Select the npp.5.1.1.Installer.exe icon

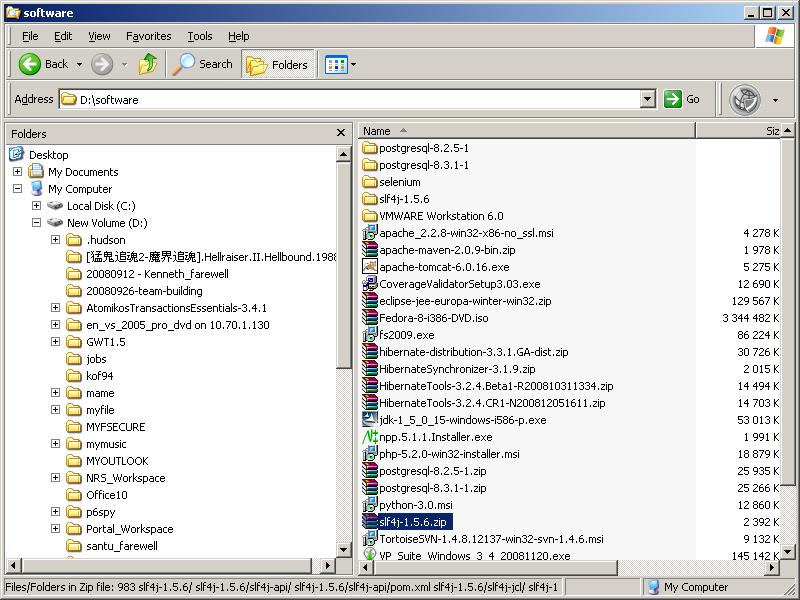(369, 437)
